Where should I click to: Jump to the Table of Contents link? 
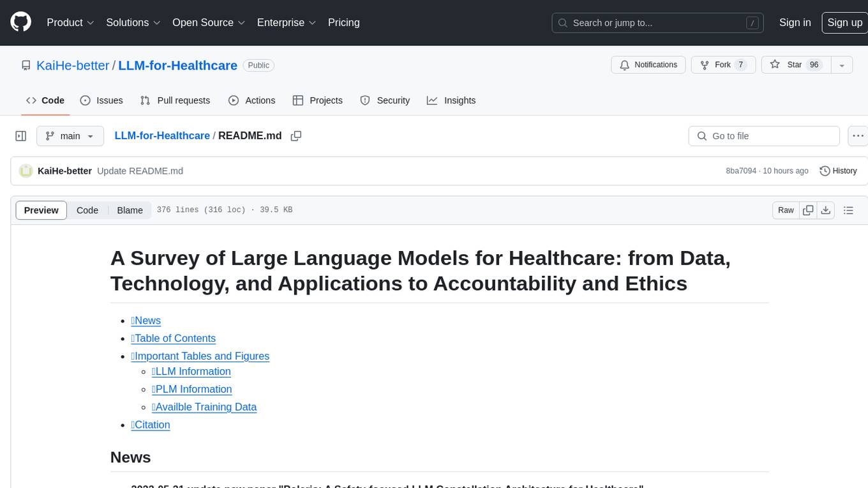[173, 339]
